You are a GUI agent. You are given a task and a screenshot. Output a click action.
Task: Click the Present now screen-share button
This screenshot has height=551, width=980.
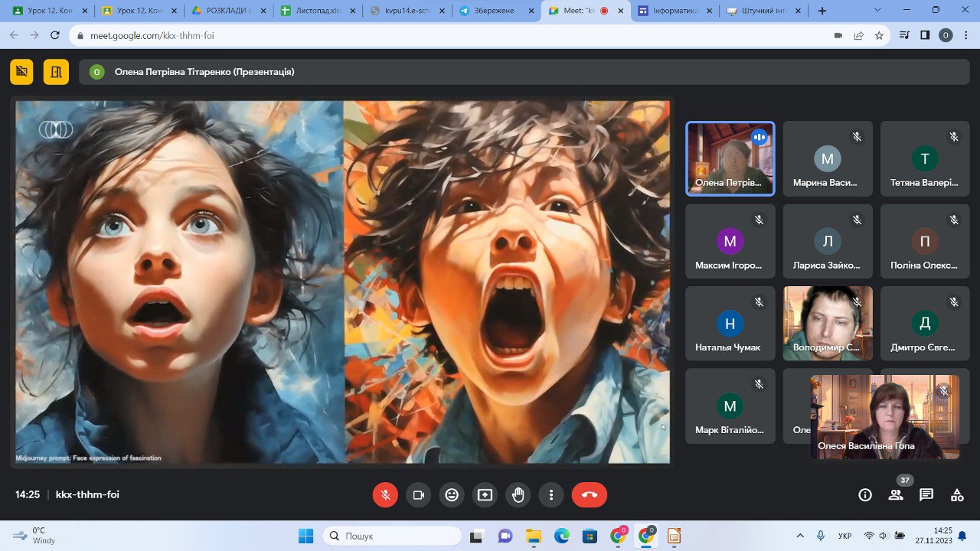[485, 495]
